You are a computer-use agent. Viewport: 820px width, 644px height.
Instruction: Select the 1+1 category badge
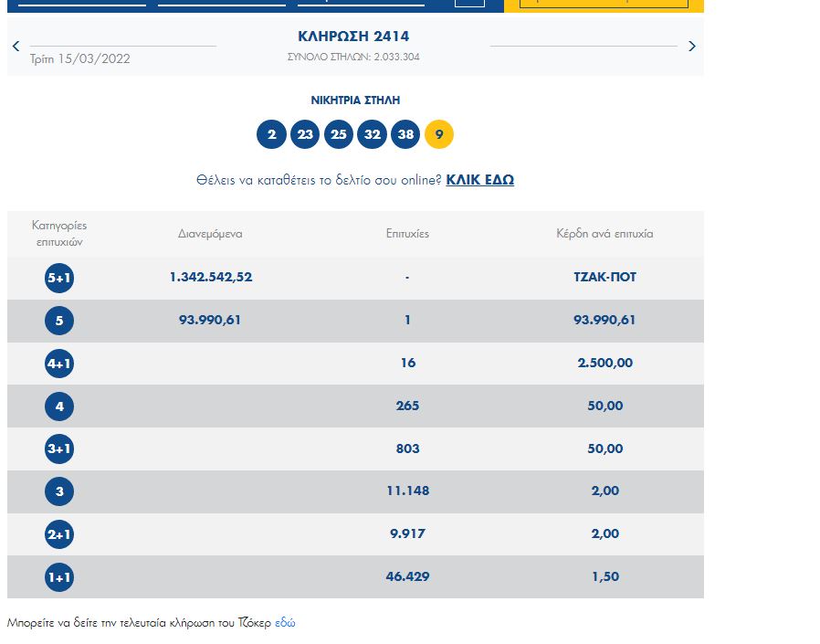coord(59,577)
